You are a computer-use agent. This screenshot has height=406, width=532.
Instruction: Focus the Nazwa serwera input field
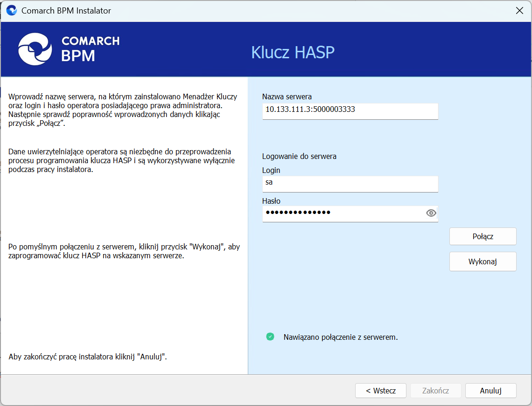click(350, 111)
